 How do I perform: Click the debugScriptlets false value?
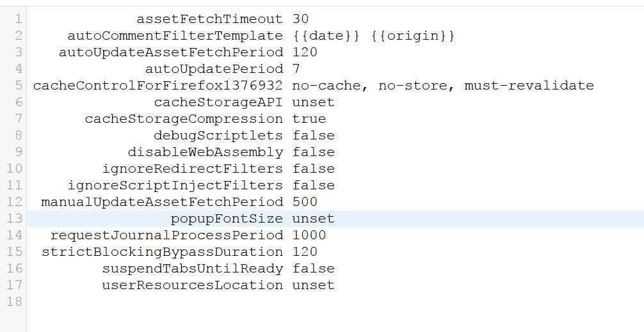click(x=313, y=136)
